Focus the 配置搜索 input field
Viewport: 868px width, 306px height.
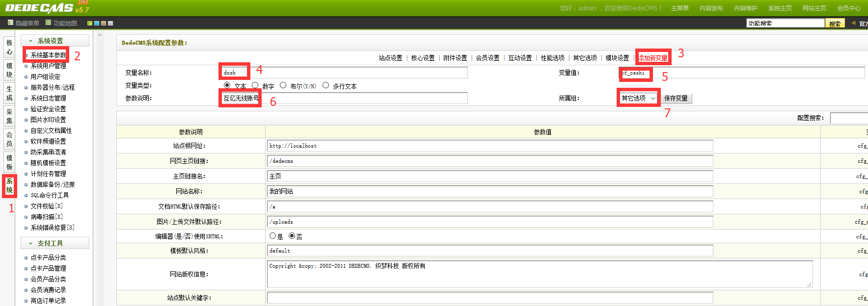click(x=849, y=118)
